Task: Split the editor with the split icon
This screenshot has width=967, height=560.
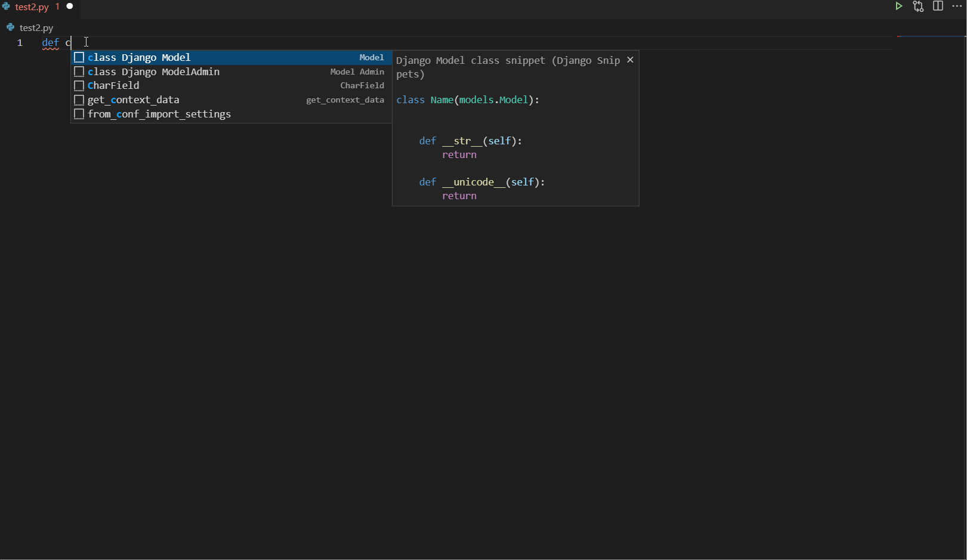Action: pyautogui.click(x=938, y=7)
